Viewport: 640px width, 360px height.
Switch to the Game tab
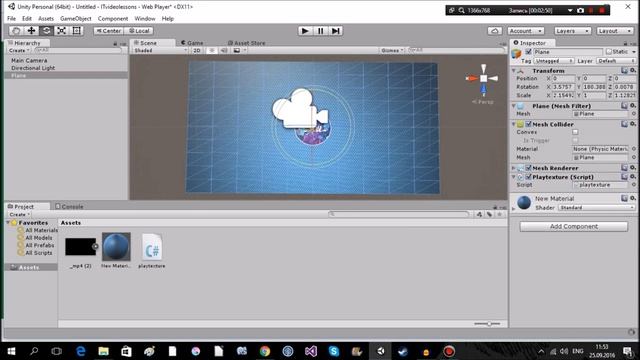click(192, 42)
